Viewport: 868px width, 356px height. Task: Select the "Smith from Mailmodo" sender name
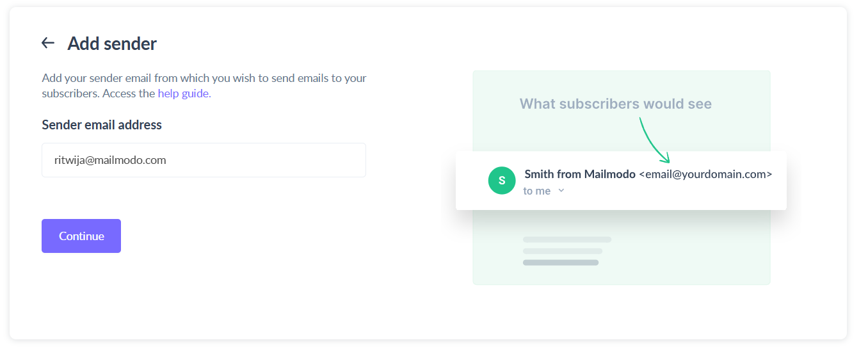click(580, 174)
